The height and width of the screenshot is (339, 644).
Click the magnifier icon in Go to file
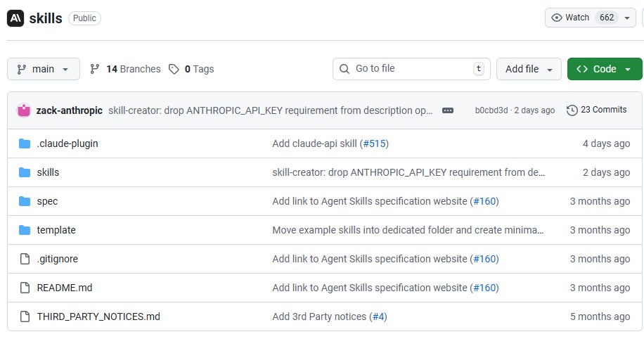[x=344, y=69]
